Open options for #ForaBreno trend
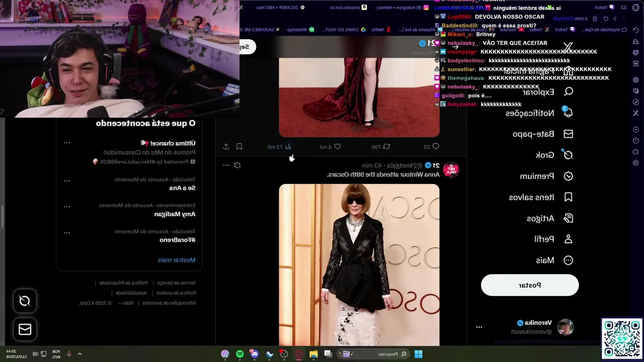The width and height of the screenshot is (644, 362). 66,233
